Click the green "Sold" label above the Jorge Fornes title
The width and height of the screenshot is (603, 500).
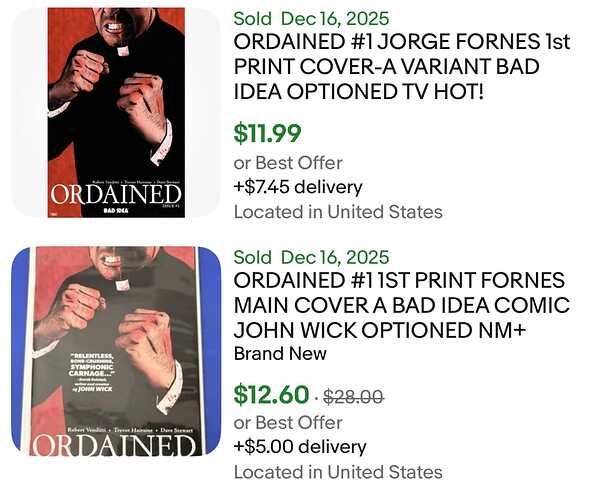[x=253, y=19]
